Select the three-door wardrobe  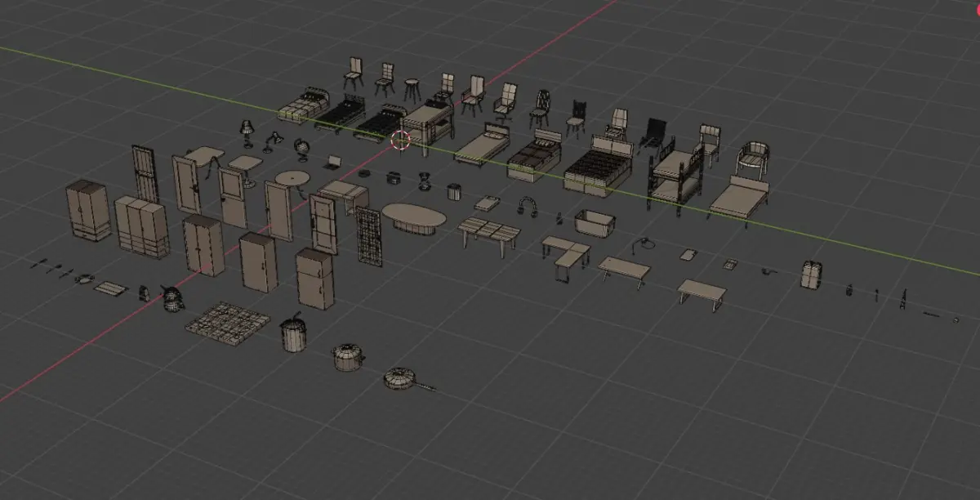coord(141,227)
